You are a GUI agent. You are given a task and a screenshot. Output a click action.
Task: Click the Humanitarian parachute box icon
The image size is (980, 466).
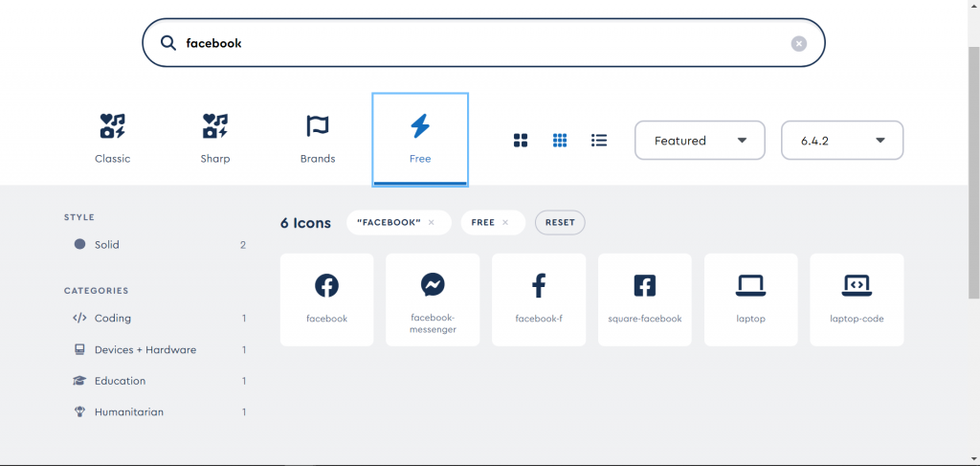click(x=79, y=412)
